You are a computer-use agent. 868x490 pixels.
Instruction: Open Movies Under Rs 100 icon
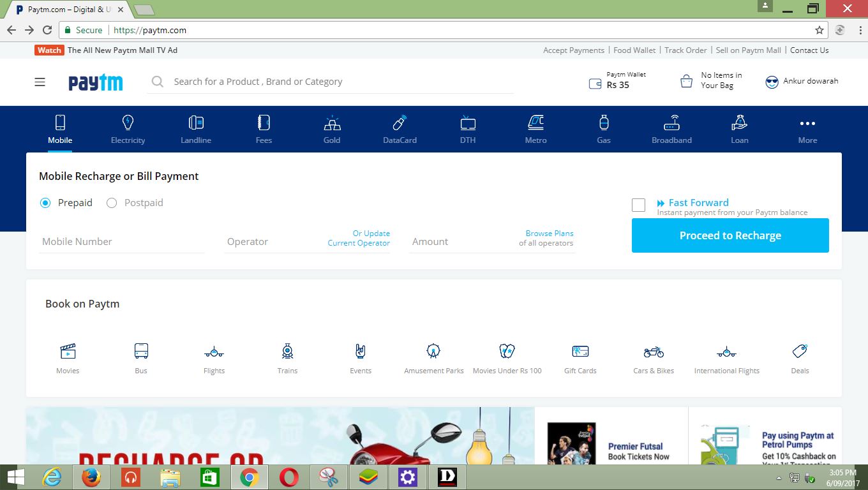[507, 351]
